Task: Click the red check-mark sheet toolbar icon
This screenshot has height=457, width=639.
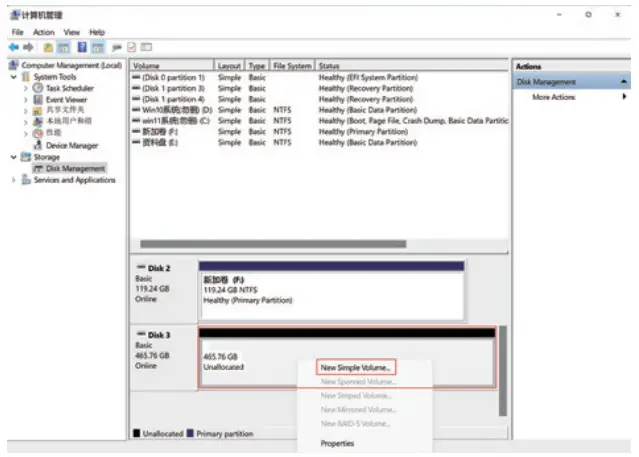Action: point(132,47)
